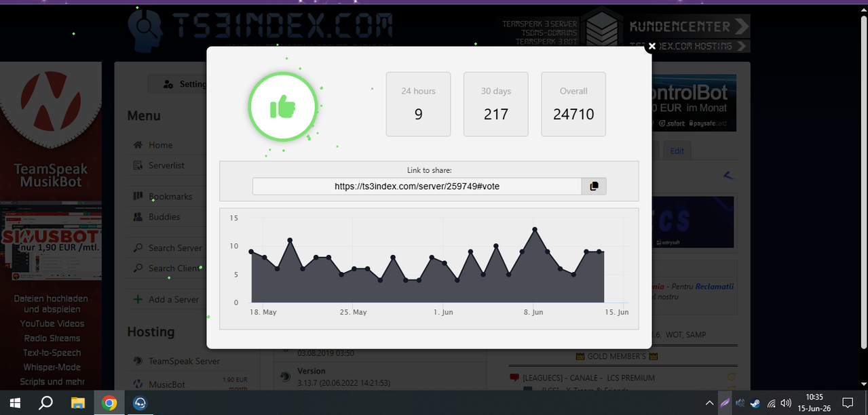
Task: Open the Windows Start menu
Action: pyautogui.click(x=14, y=403)
